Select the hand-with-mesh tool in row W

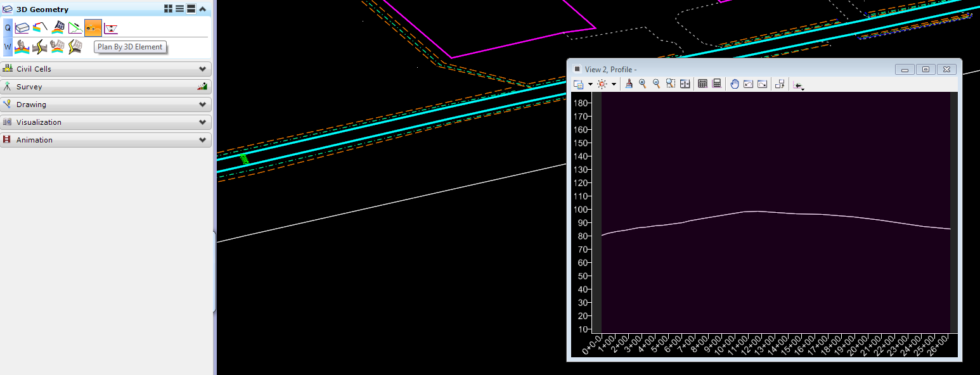[x=58, y=47]
